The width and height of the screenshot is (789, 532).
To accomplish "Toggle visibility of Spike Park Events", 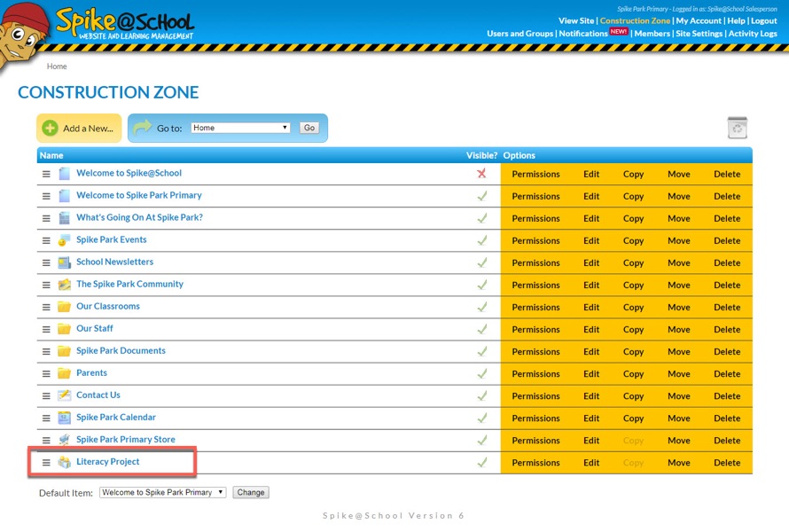I will [x=482, y=240].
